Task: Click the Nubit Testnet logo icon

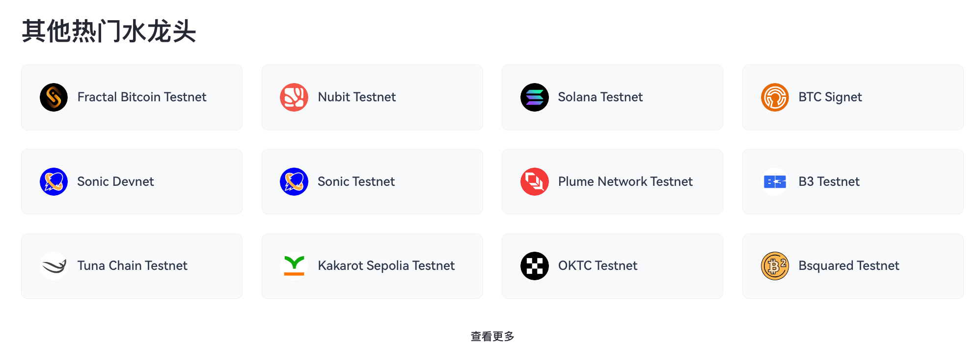Action: tap(294, 97)
